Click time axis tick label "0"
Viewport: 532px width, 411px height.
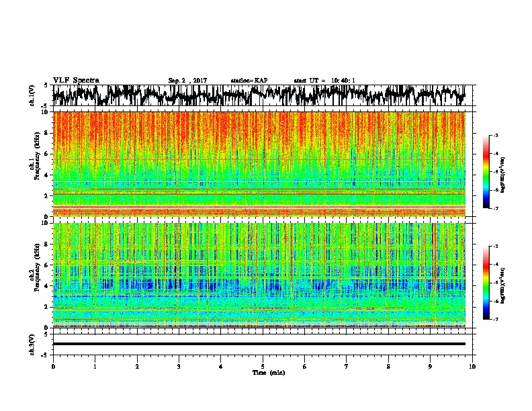(53, 367)
